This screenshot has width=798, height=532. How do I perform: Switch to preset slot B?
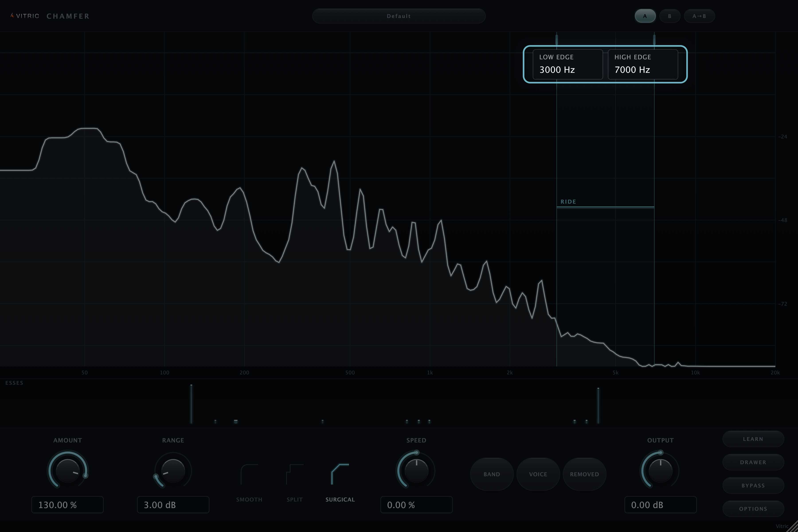[670, 16]
